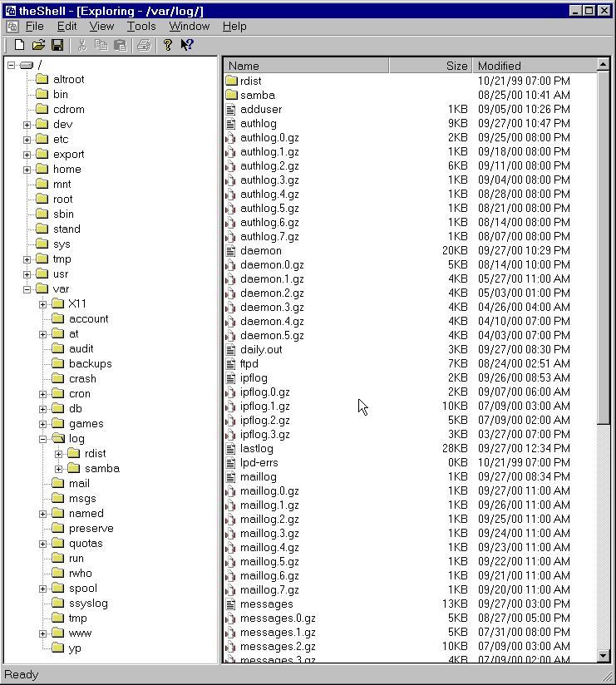Click the Print toolbar icon
The width and height of the screenshot is (616, 685).
tap(144, 45)
